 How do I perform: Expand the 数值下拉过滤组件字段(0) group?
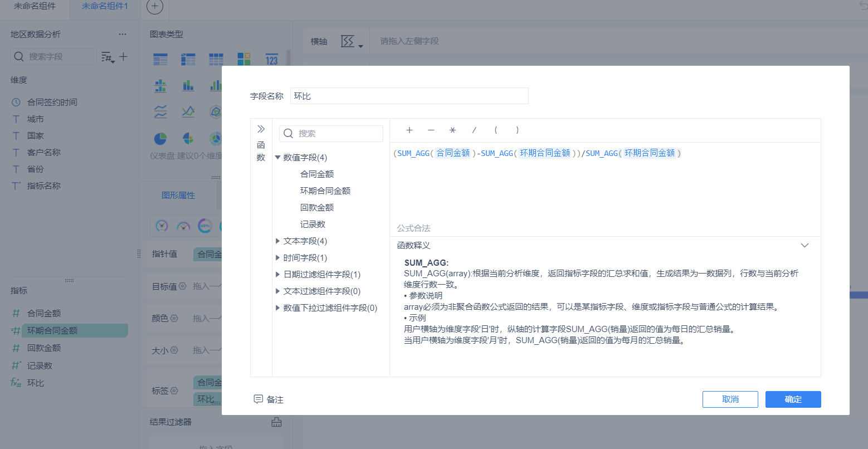pos(277,308)
